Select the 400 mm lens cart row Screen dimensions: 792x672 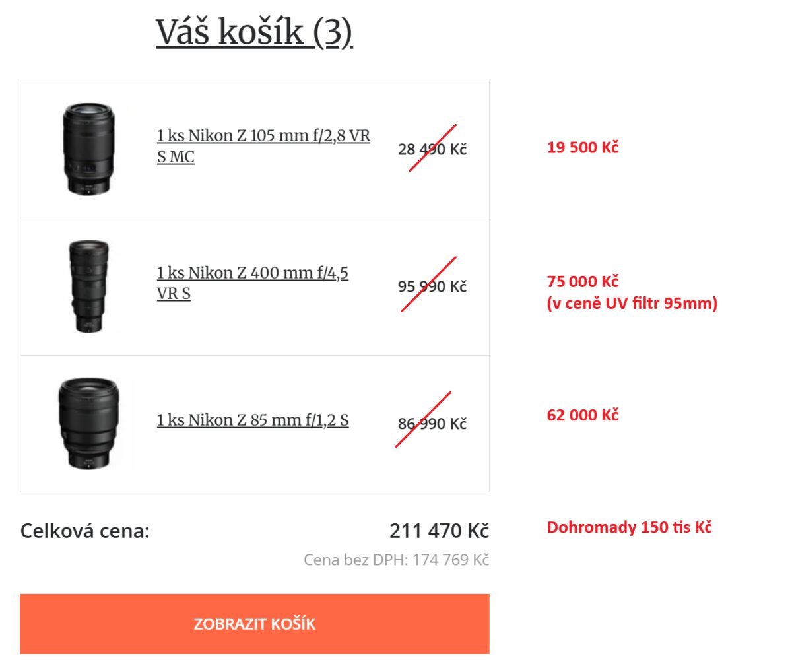255,286
